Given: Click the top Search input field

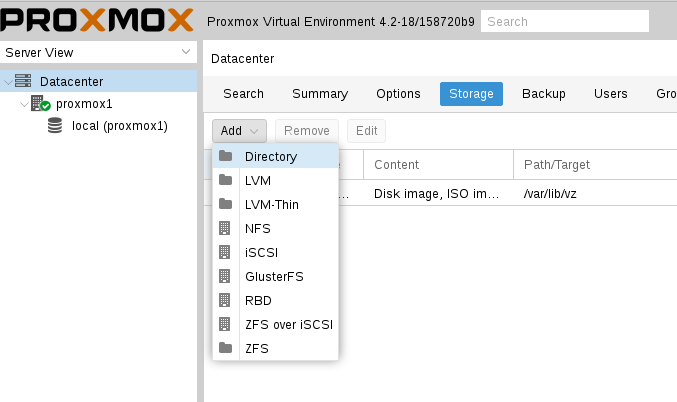Looking at the screenshot, I should [564, 21].
